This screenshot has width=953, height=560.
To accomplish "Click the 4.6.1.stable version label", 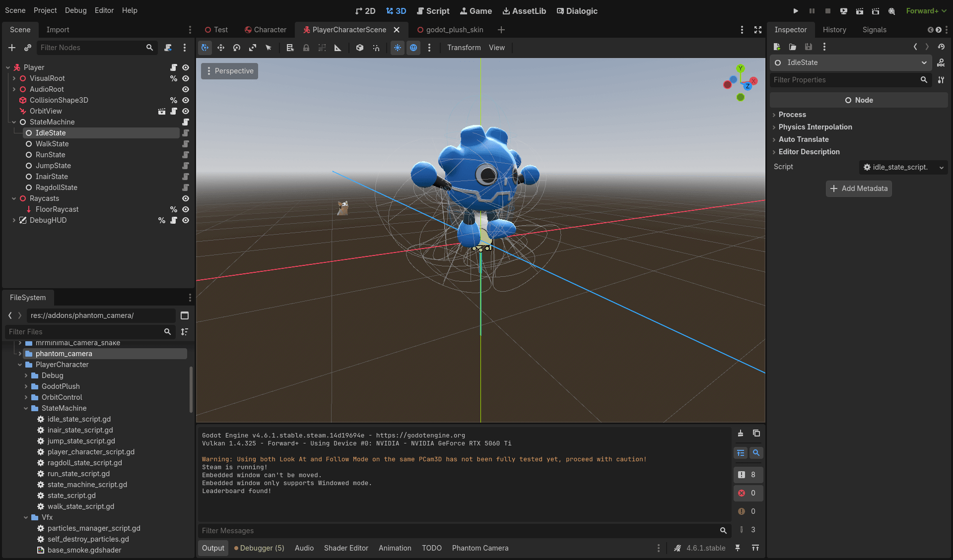I will [706, 548].
